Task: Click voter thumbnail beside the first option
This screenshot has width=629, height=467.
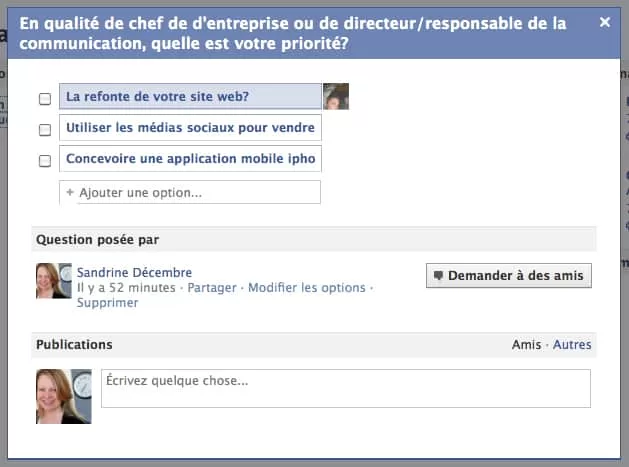Action: tap(336, 96)
